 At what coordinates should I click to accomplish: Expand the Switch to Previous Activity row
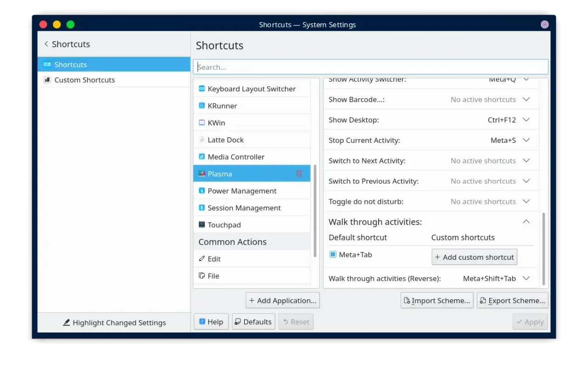526,181
